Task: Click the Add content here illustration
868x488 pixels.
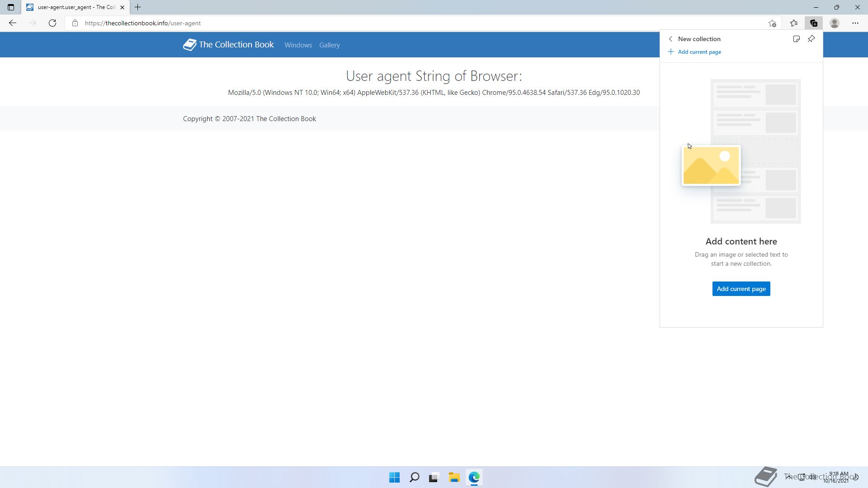Action: [741, 151]
